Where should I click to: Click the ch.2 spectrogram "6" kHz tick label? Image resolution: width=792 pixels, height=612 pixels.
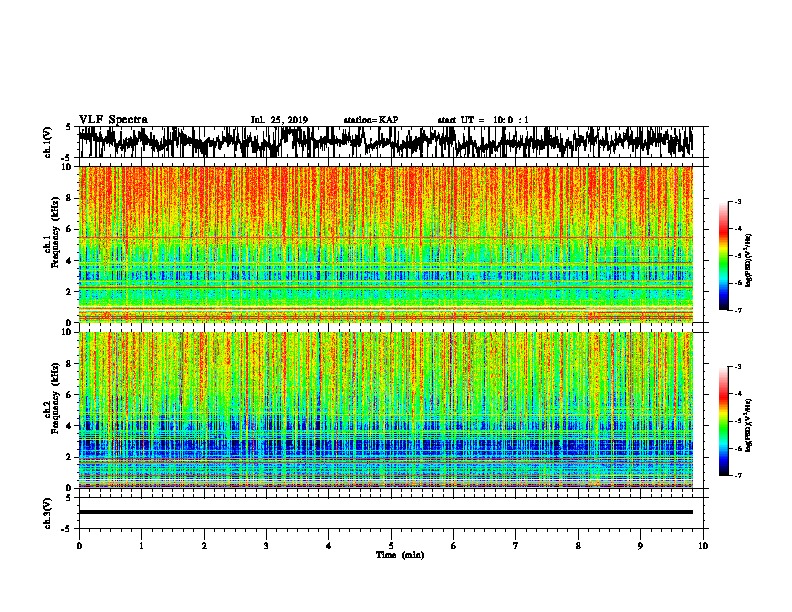pos(70,395)
